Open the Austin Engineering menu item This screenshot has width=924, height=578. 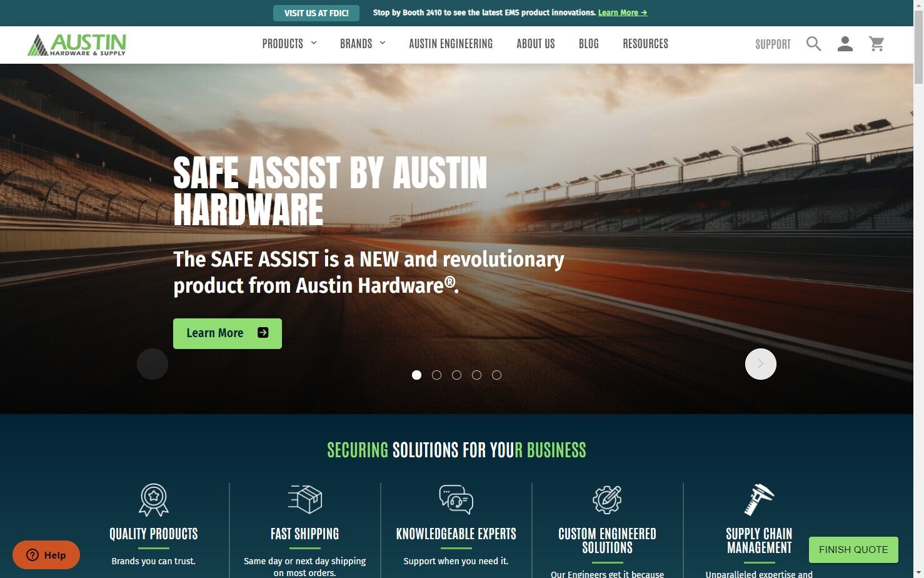pos(451,44)
